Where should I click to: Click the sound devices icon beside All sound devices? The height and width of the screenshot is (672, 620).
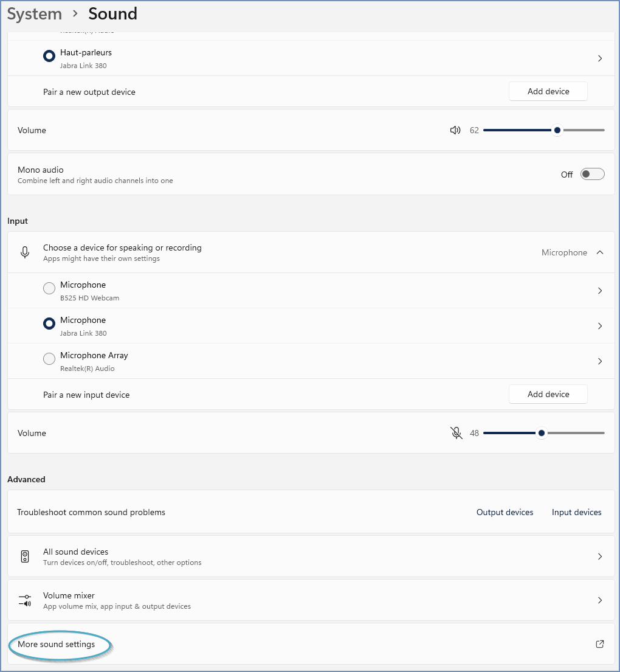pos(24,556)
